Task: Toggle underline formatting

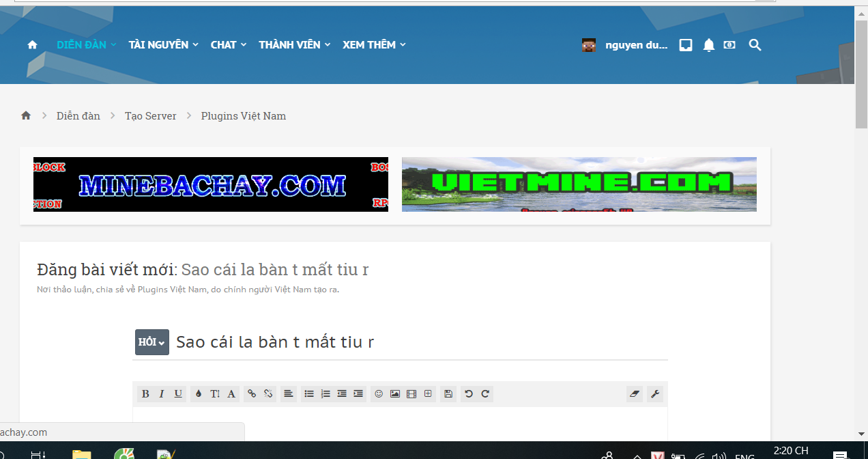Action: pos(178,393)
